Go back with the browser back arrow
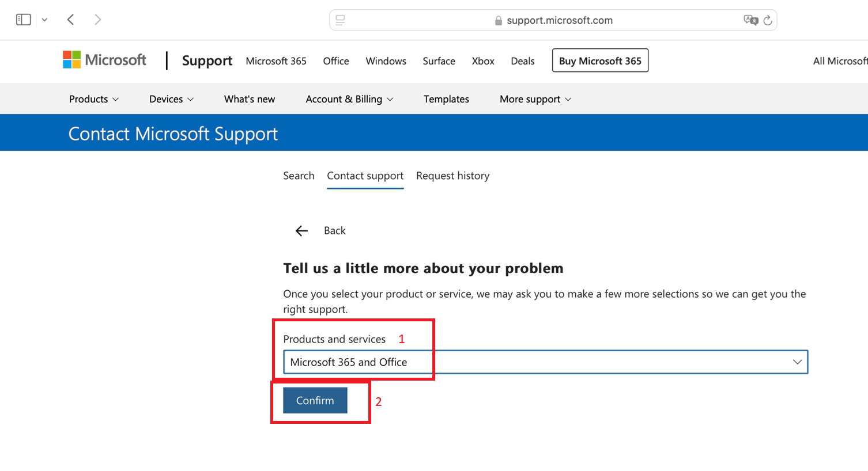The height and width of the screenshot is (471, 868). click(x=71, y=20)
